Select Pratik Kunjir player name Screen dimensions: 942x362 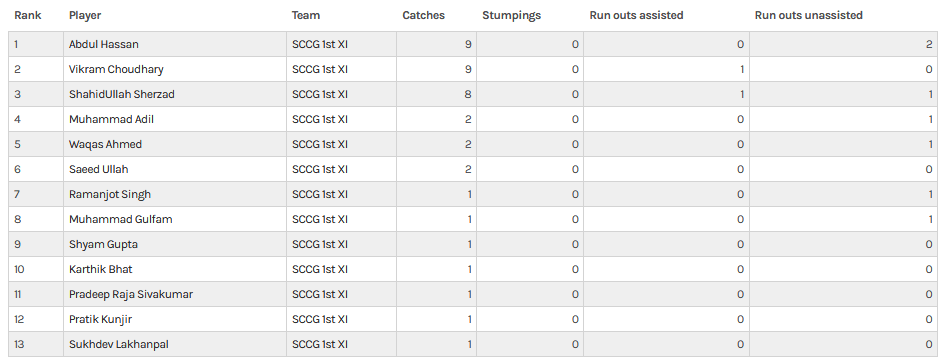pyautogui.click(x=100, y=319)
